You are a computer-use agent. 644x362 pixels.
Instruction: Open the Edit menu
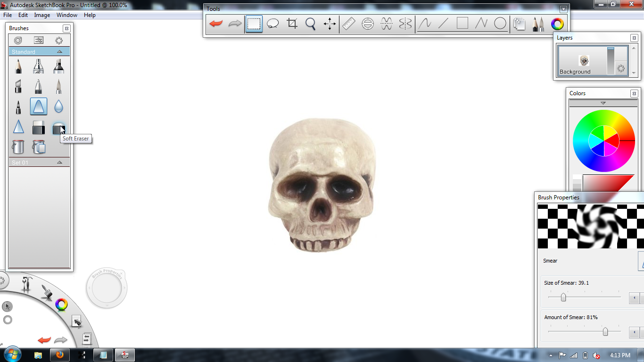click(x=23, y=15)
